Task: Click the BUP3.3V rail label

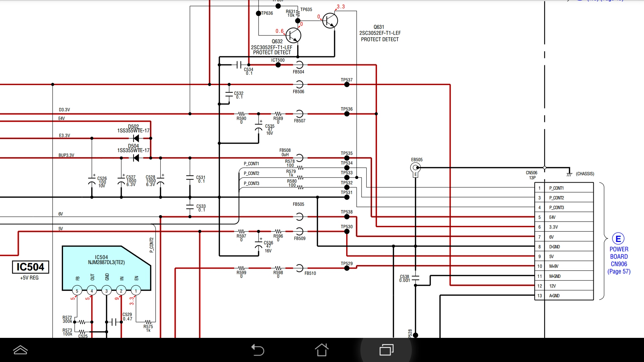Action: tap(66, 155)
